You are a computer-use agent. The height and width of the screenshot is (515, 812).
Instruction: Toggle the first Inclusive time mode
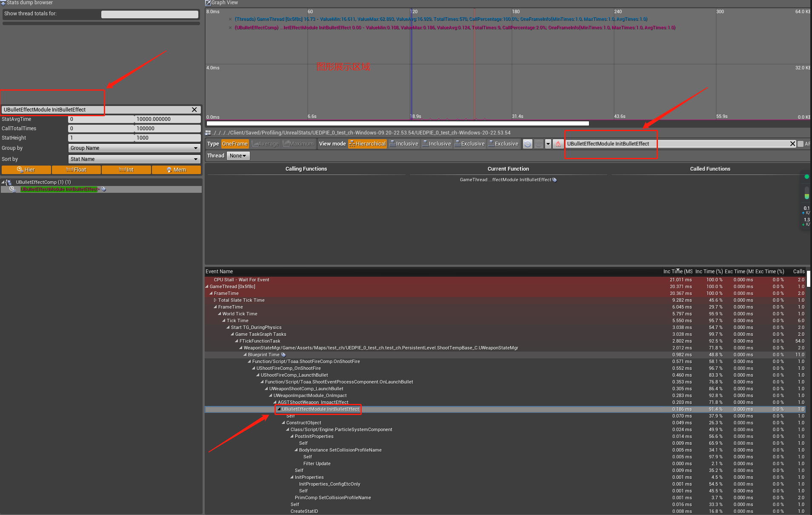(403, 144)
